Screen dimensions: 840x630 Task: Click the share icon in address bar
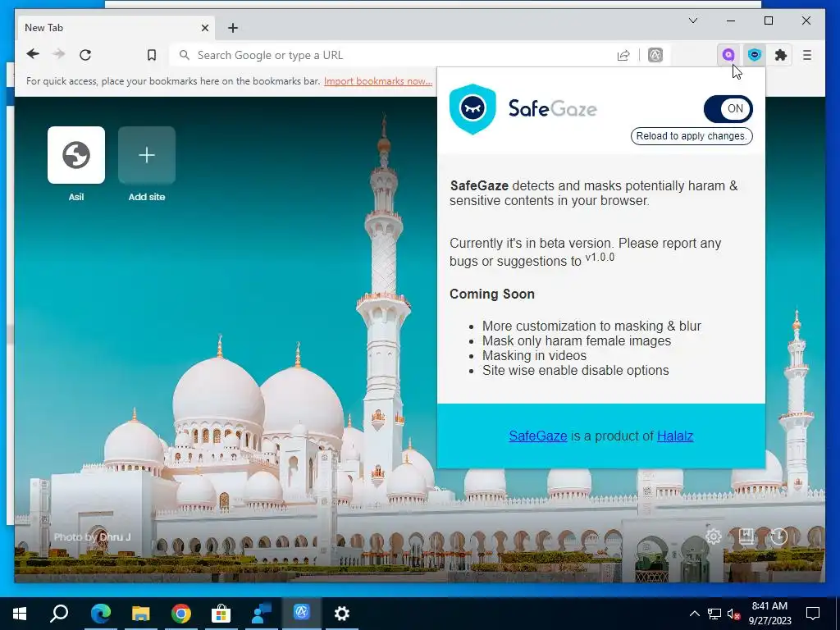coord(623,55)
